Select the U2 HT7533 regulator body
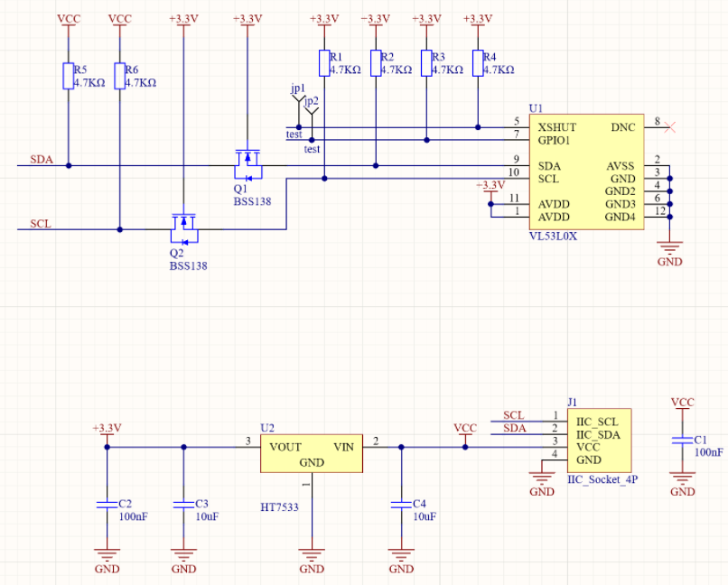 coord(311,452)
